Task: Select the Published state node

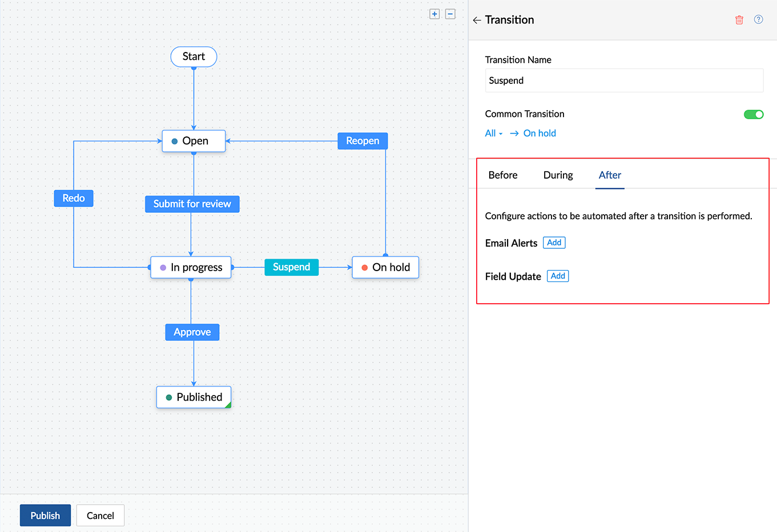Action: point(194,397)
